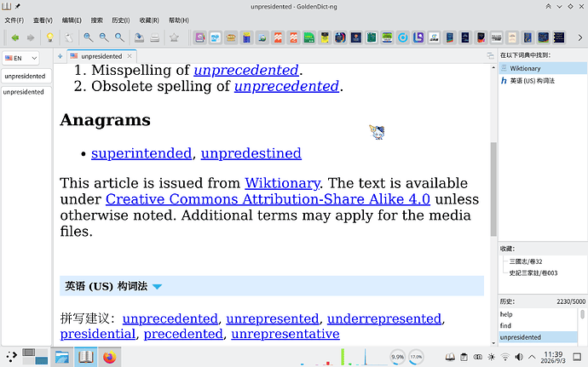Screen dimensions: 588x367
Task: Go forward with the gray arrow
Action: (x=31, y=37)
